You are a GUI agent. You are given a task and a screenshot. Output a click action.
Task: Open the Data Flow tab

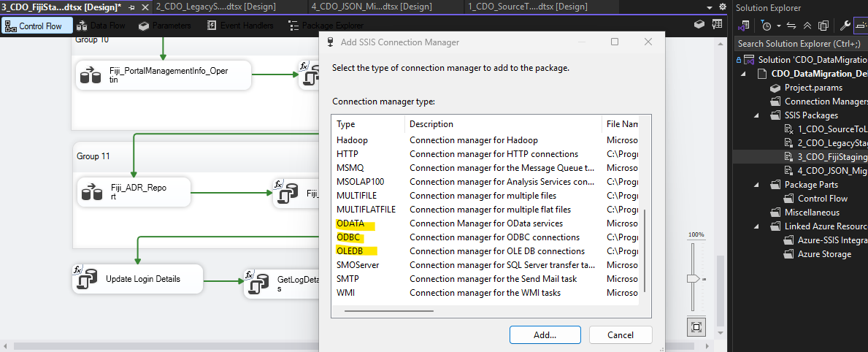100,26
